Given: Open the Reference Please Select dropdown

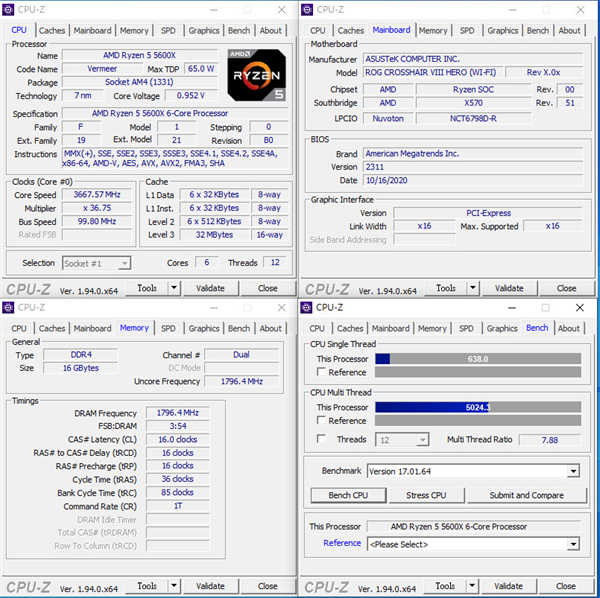Looking at the screenshot, I should coord(573,544).
